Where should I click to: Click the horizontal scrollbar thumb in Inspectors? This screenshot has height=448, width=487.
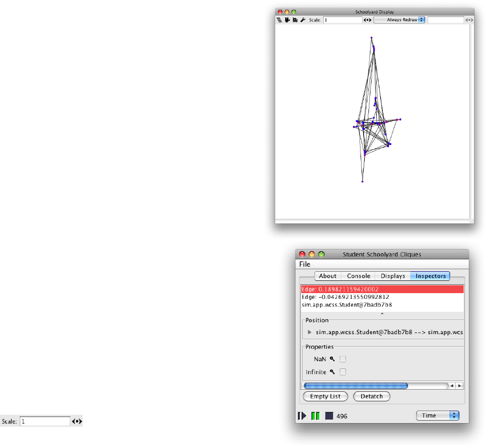click(356, 386)
